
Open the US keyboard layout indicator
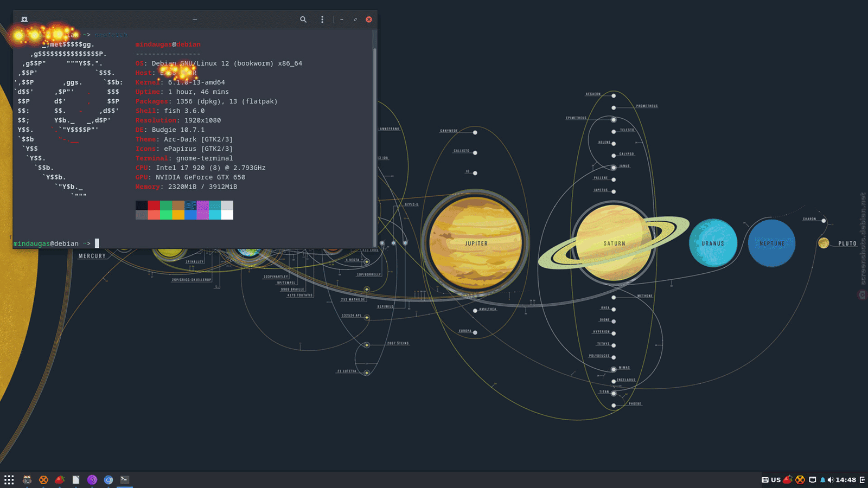pos(771,480)
